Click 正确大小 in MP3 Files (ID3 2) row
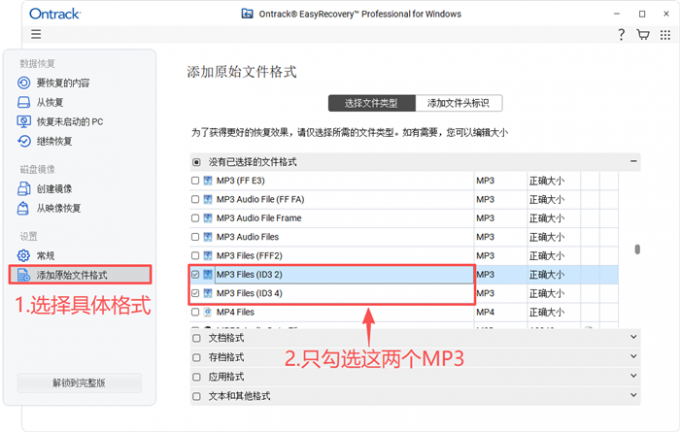 coord(547,275)
